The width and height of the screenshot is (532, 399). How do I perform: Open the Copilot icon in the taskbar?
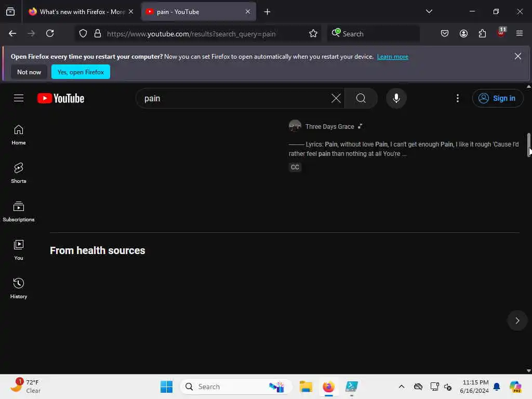(x=515, y=387)
